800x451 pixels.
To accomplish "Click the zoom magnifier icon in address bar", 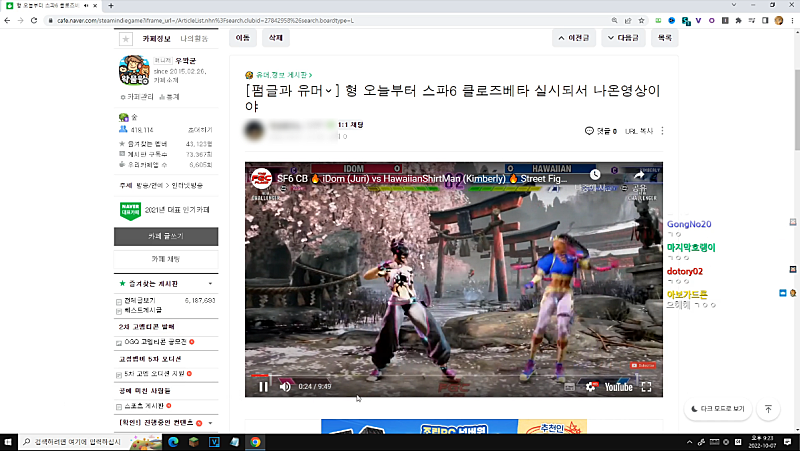I will pyautogui.click(x=614, y=20).
